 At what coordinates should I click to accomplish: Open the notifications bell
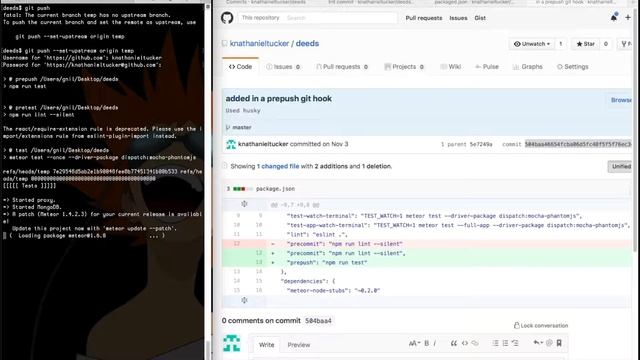(613, 18)
